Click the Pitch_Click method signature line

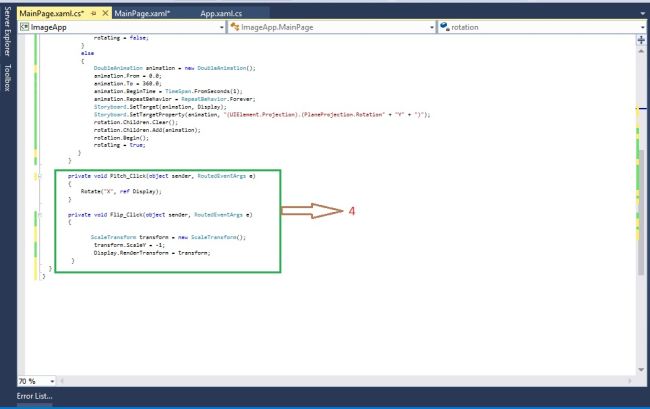(162, 176)
